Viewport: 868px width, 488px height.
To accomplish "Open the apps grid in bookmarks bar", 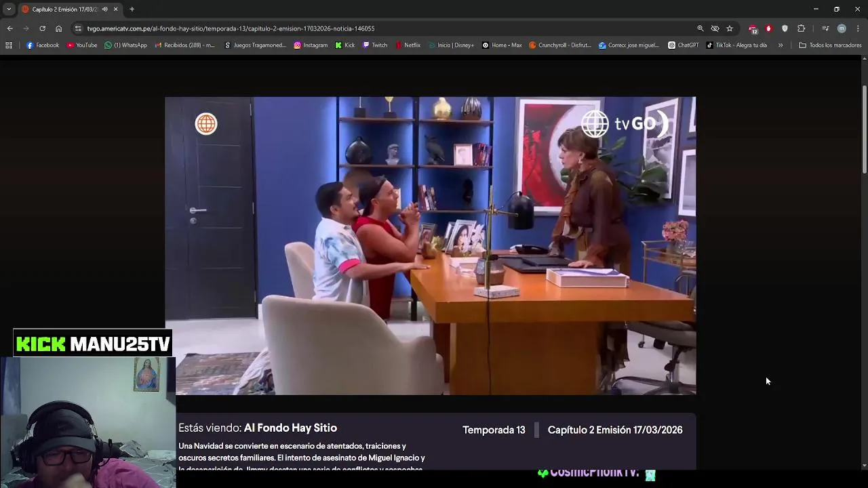I will (9, 45).
